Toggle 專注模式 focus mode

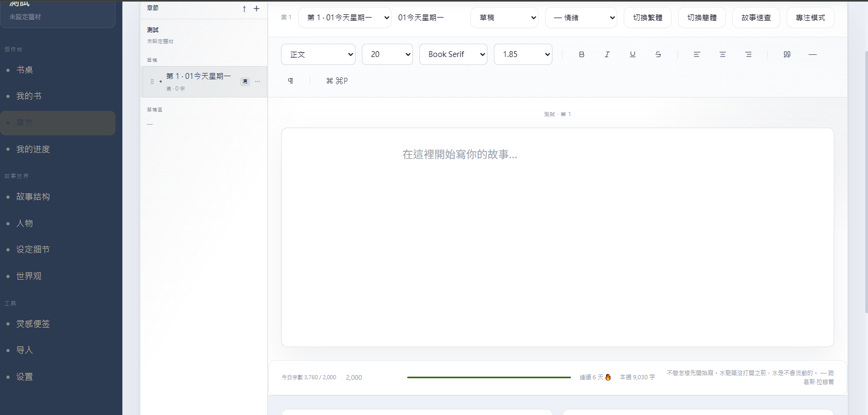811,18
